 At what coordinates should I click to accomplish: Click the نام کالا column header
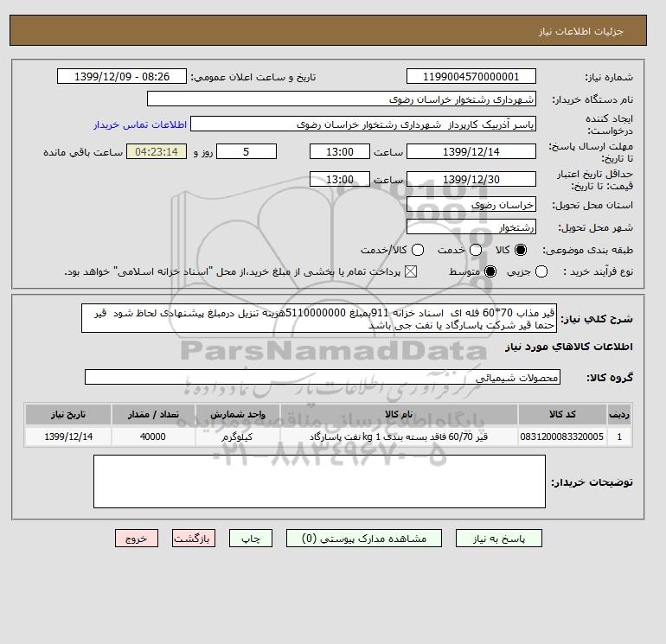click(x=399, y=414)
